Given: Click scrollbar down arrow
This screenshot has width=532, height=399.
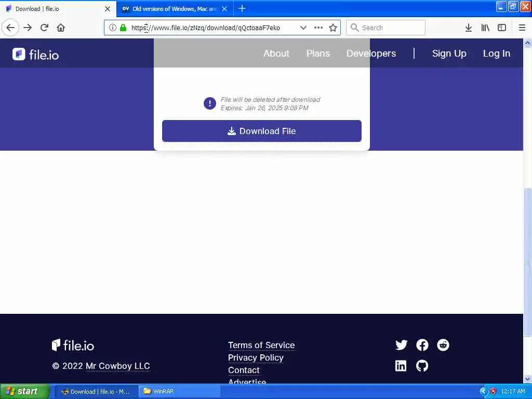Looking at the screenshot, I should tap(527, 379).
